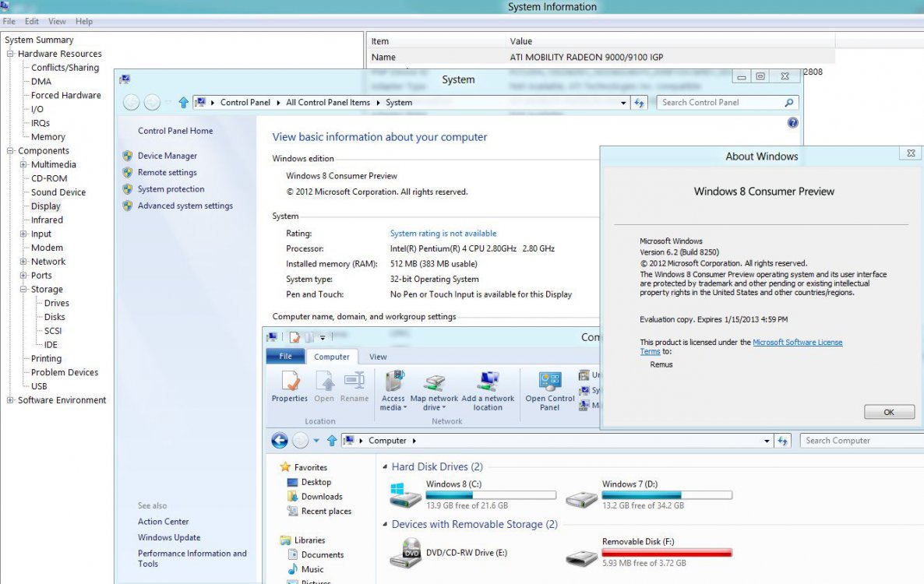Open Device Manager shield icon link

(127, 156)
